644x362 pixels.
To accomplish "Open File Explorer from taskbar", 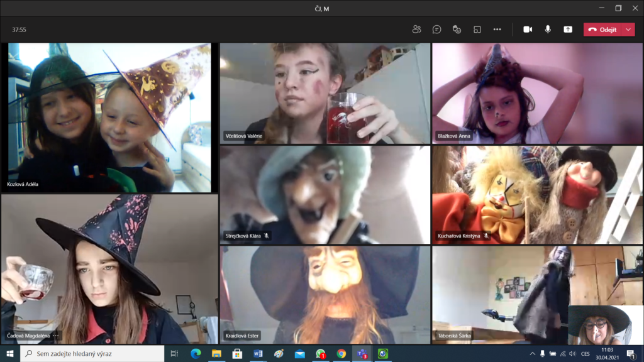I will click(x=216, y=353).
